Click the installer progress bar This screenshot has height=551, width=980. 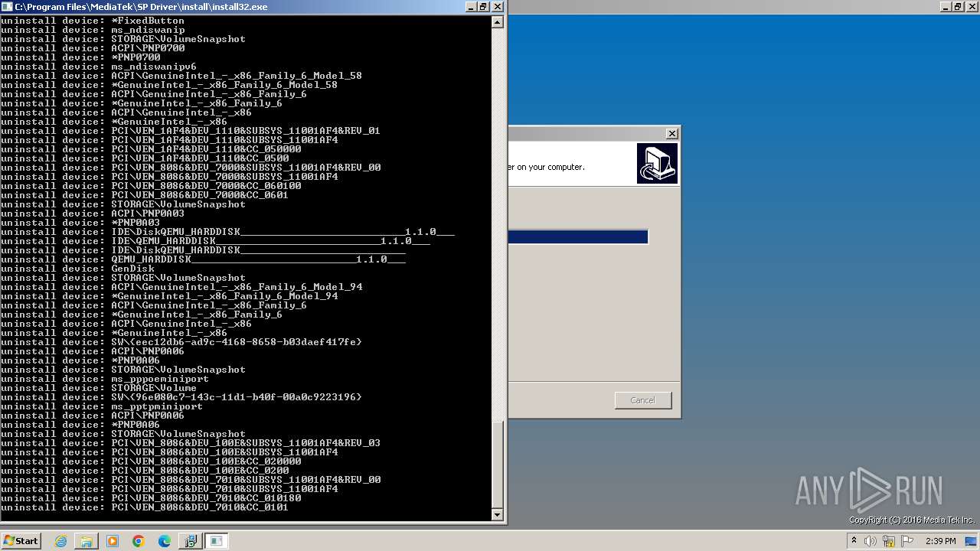click(x=578, y=237)
